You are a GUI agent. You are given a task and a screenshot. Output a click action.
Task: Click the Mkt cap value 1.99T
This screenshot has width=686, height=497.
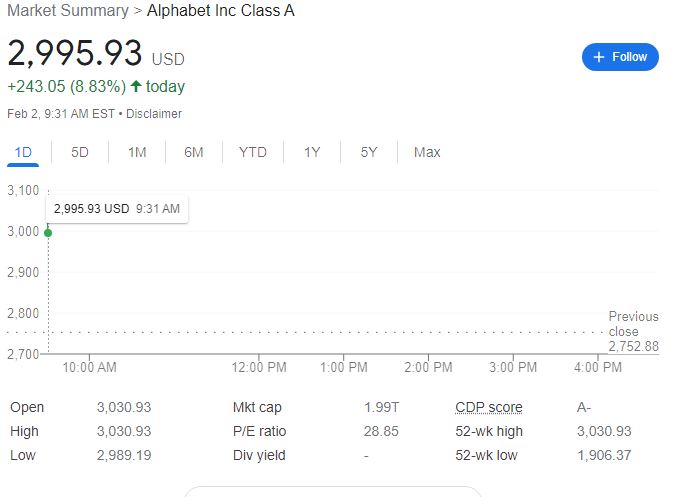pyautogui.click(x=381, y=407)
